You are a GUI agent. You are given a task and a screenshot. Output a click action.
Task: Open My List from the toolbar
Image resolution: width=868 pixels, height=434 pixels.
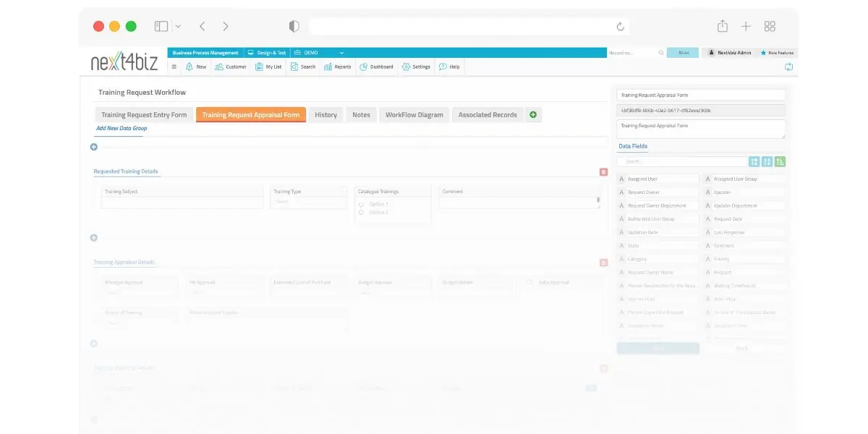(x=268, y=67)
